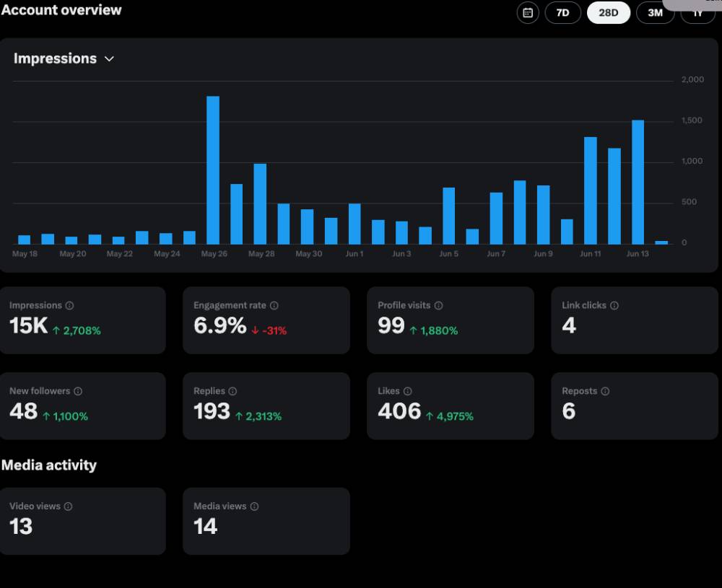Click the Replies count 193

212,411
